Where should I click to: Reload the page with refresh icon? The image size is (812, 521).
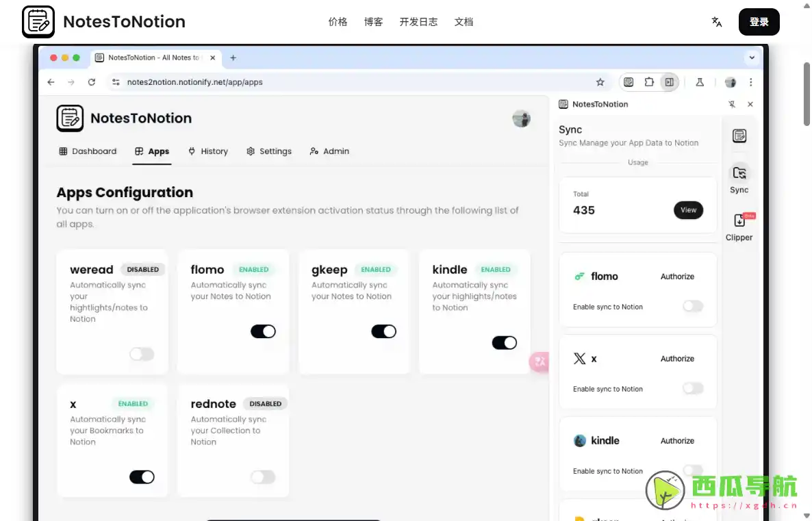pyautogui.click(x=92, y=82)
